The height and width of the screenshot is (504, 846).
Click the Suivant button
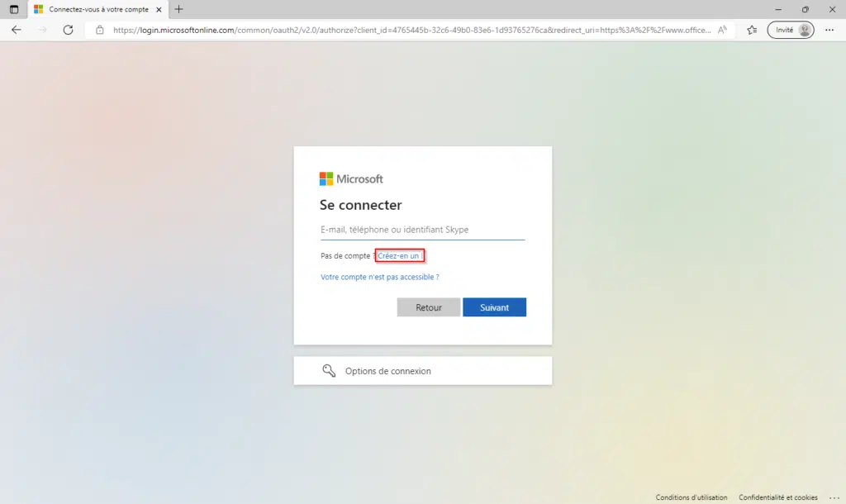[x=494, y=307]
